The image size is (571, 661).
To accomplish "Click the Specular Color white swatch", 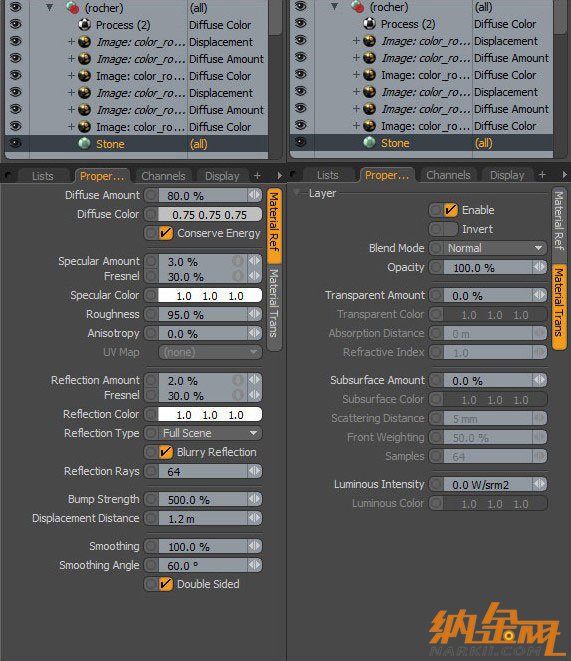I will tap(210, 296).
